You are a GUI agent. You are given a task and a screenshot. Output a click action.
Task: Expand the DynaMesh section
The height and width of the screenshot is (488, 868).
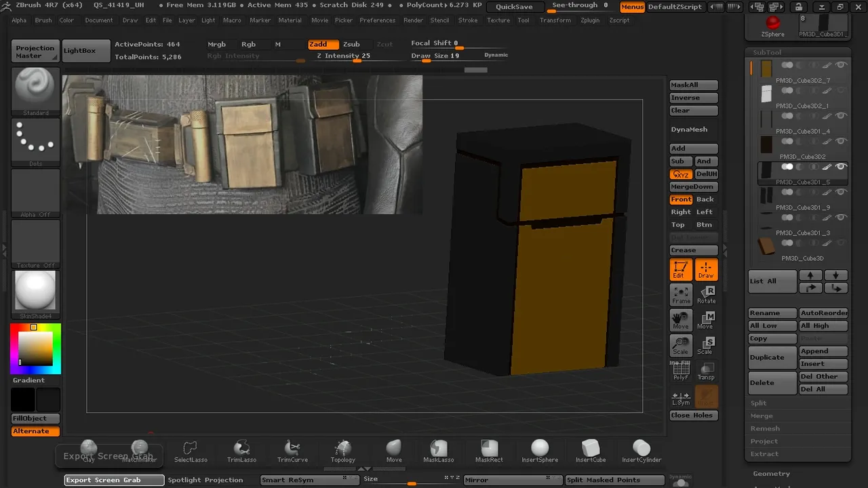point(689,129)
